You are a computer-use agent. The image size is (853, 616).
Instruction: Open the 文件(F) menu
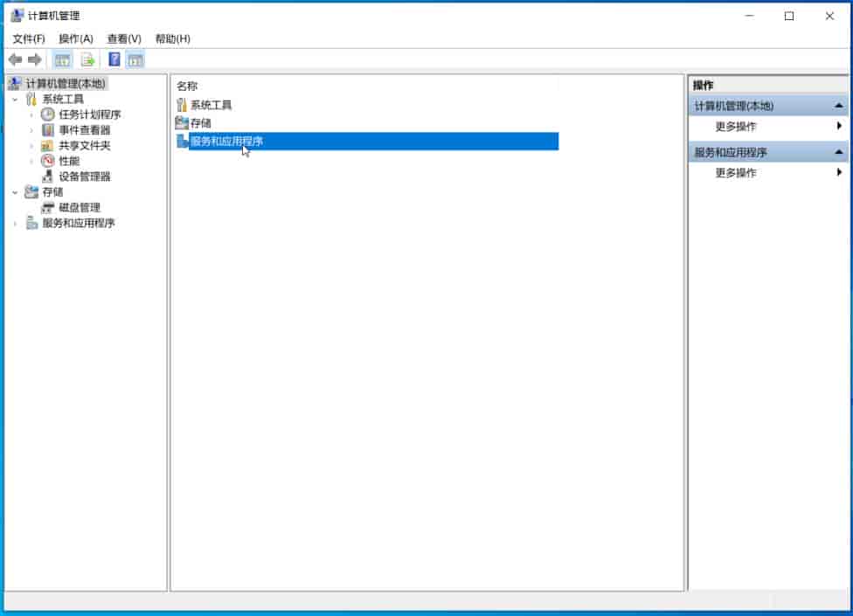(29, 38)
